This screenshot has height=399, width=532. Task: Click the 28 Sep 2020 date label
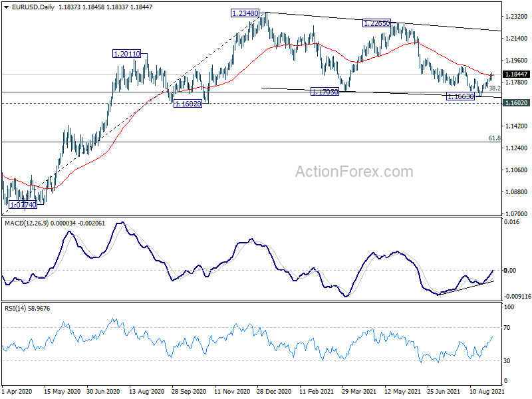[x=189, y=391]
